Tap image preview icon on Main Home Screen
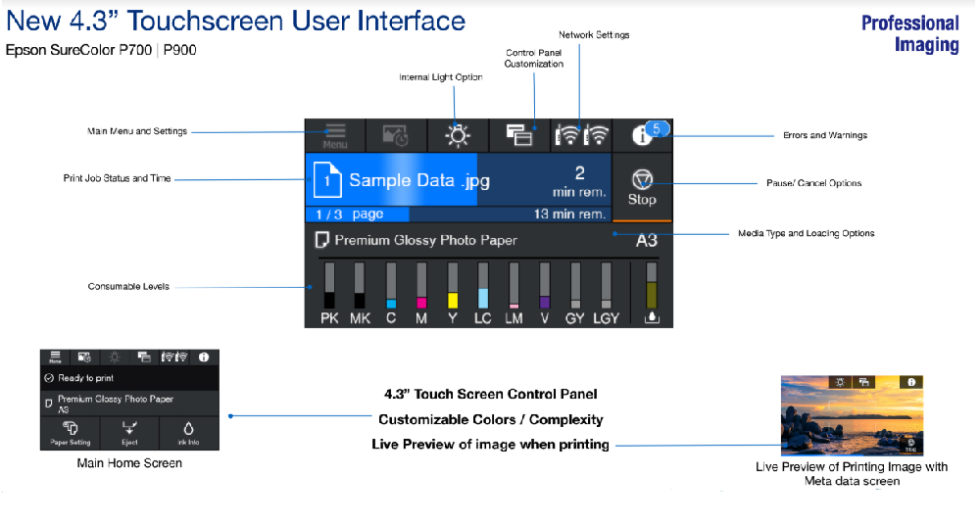This screenshot has width=980, height=523. pos(84,357)
